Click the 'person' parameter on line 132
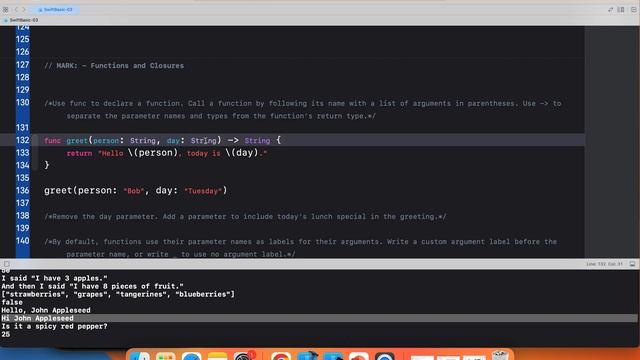640x360 pixels. [106, 140]
